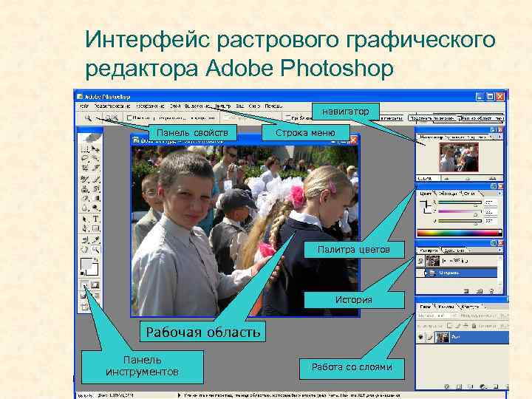532x399 pixels.
Task: Select the Rectangular Marquee tool in toolbox
Action: point(85,149)
